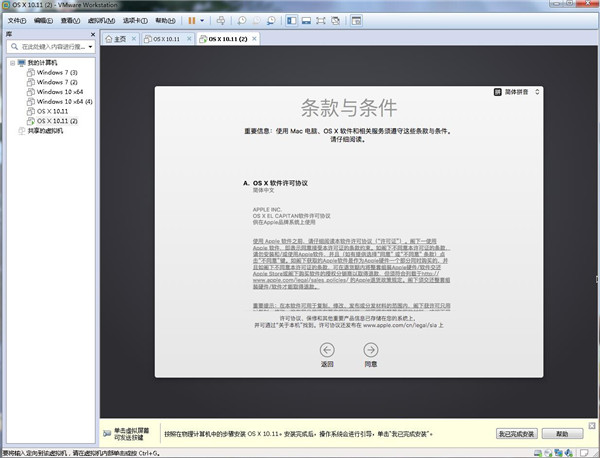Select OS X 10.11 in library tree
The width and height of the screenshot is (600, 458).
coord(47,111)
